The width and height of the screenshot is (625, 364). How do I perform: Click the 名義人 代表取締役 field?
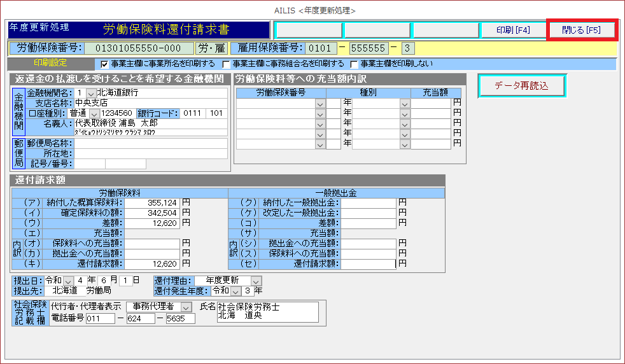[x=150, y=123]
